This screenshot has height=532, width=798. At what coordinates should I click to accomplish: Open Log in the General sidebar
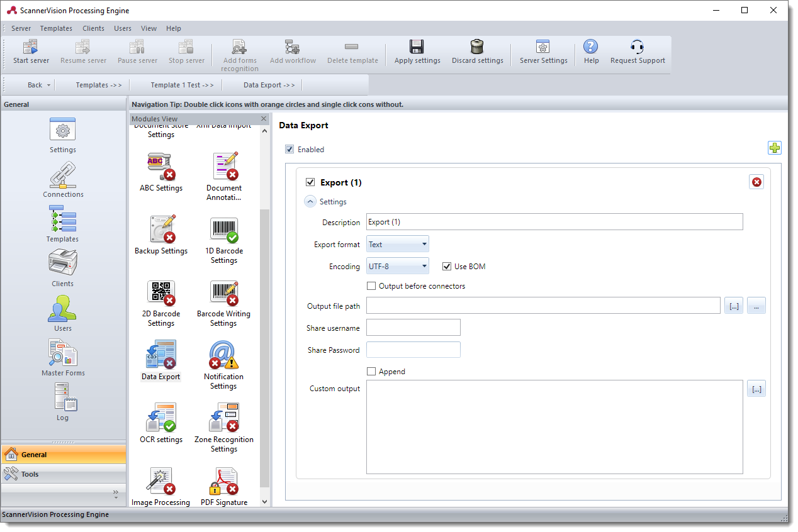tap(63, 403)
